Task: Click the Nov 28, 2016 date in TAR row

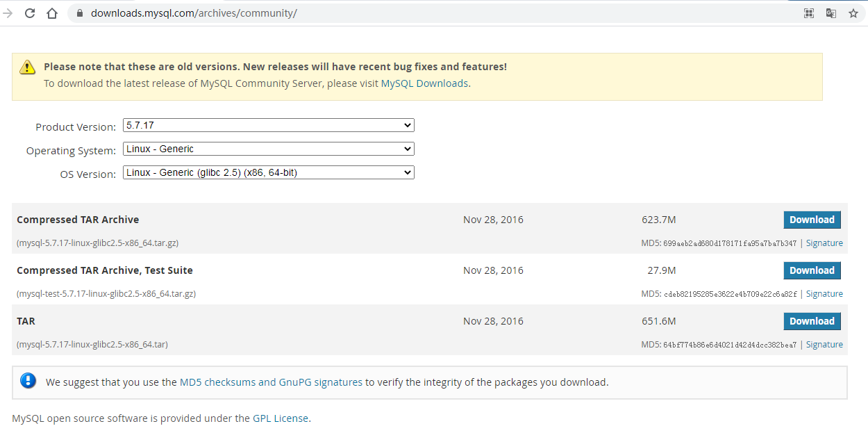Action: (493, 321)
